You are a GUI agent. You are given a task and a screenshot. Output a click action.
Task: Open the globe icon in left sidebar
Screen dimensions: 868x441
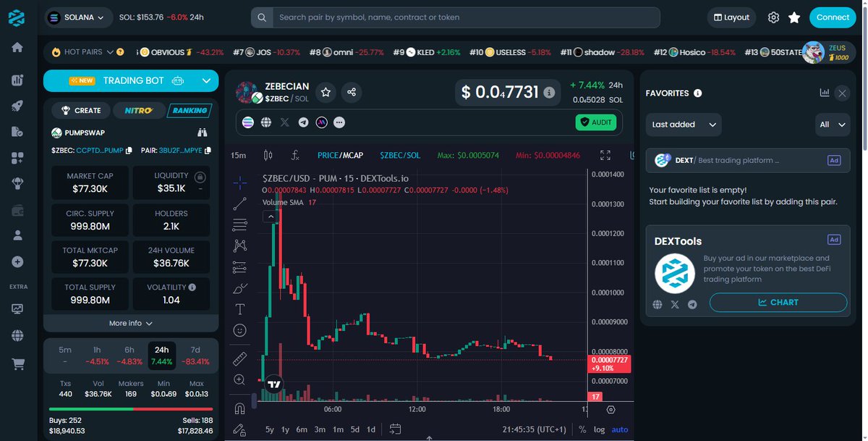click(17, 336)
